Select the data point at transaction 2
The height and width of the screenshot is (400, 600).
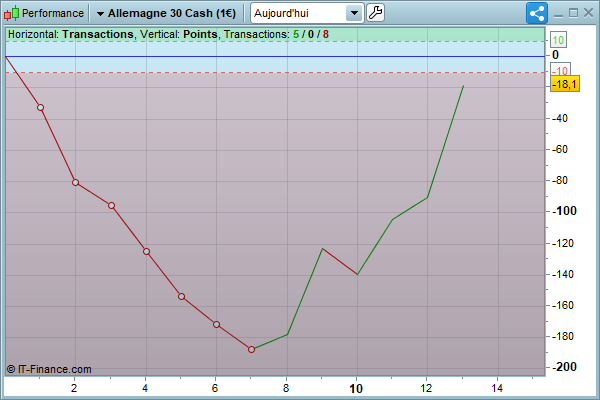tap(75, 183)
